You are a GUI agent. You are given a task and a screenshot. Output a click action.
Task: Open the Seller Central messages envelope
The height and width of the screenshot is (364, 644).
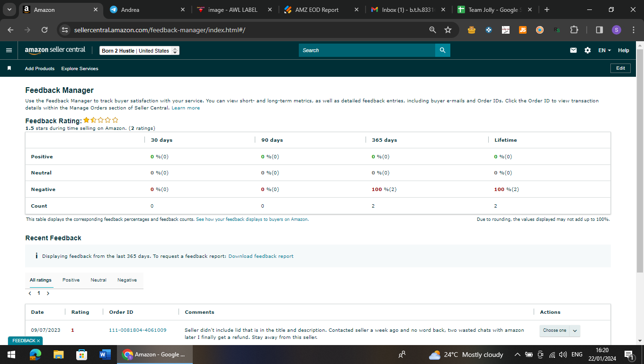573,50
